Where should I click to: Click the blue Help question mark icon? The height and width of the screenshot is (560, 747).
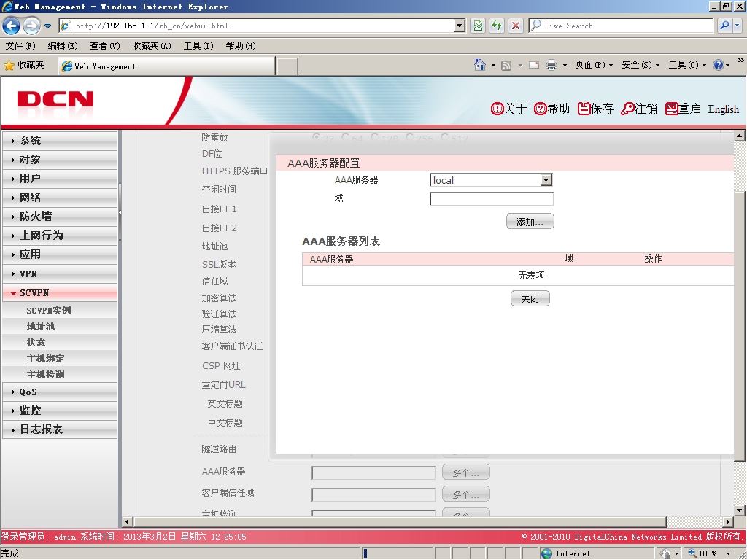(718, 65)
